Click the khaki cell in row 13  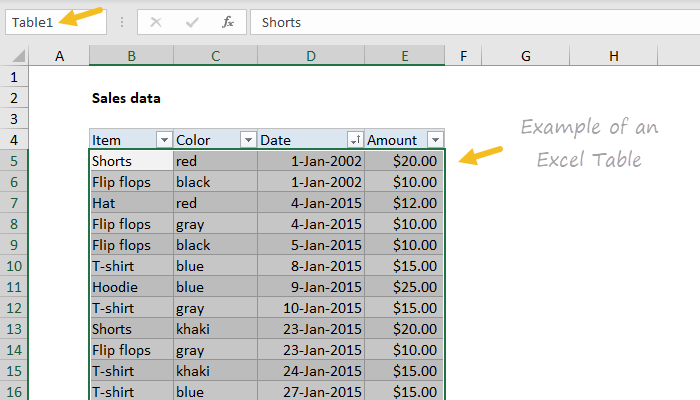[x=214, y=329]
